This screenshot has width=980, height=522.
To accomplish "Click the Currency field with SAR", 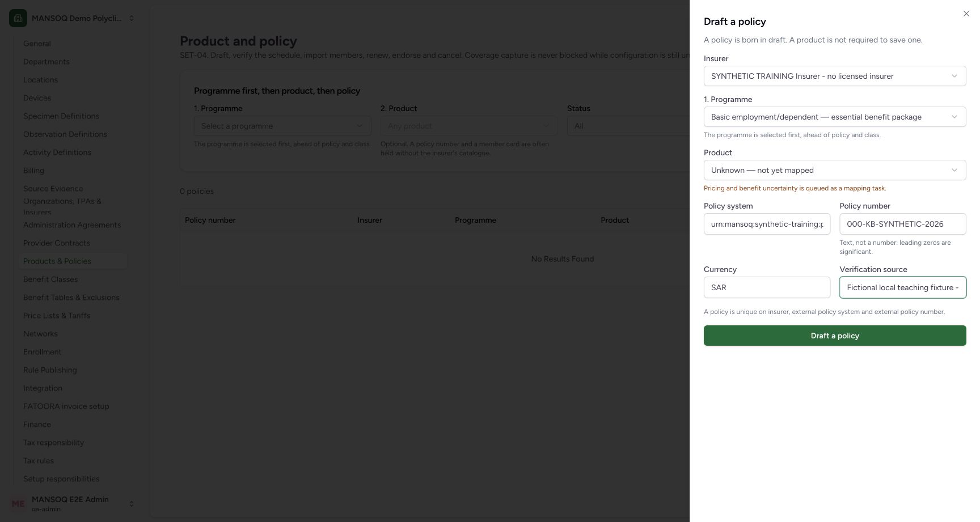I will (x=767, y=287).
